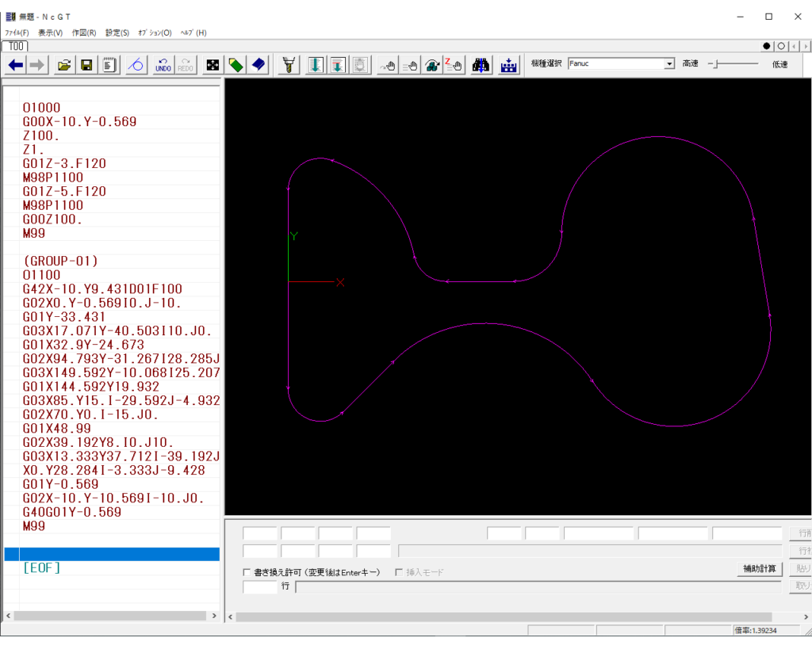
Task: Select code line G00Z100.
Action: (52, 220)
